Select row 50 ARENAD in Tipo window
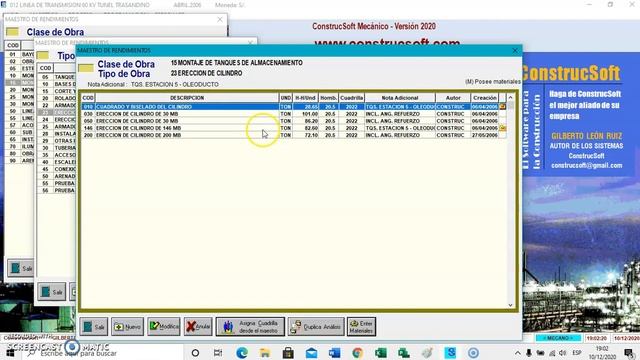The height and width of the screenshot is (360, 640). click(57, 176)
